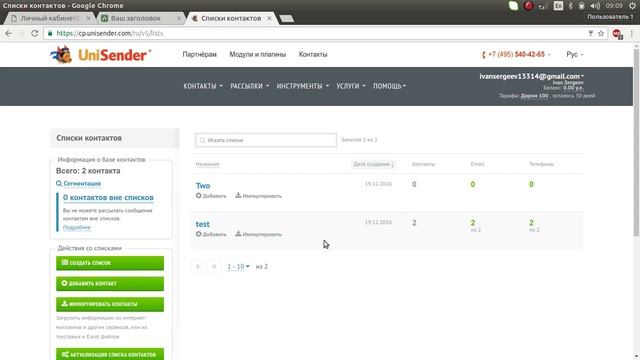Click import icon under test list
The height and width of the screenshot is (360, 640).
tap(238, 233)
